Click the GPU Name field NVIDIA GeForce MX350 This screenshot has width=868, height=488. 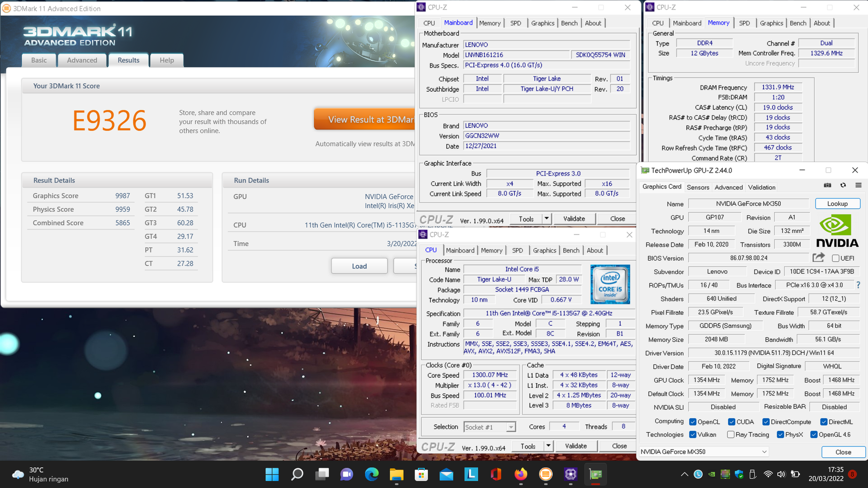(748, 204)
